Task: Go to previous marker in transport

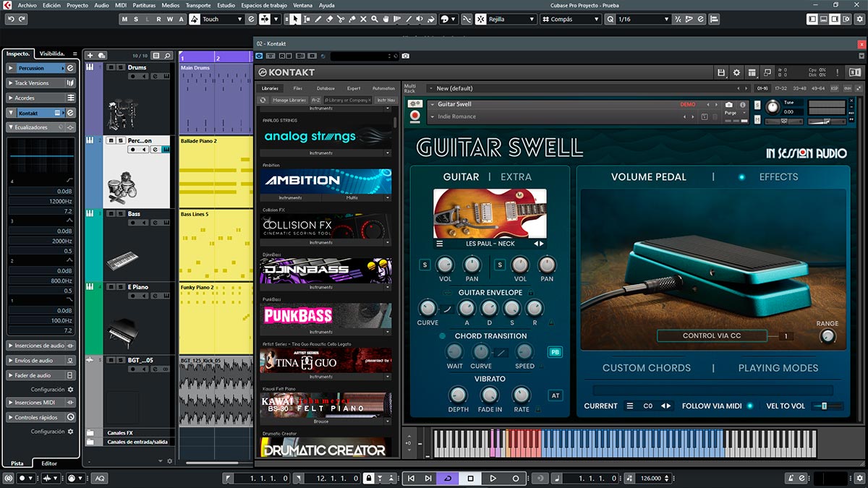Action: click(411, 479)
